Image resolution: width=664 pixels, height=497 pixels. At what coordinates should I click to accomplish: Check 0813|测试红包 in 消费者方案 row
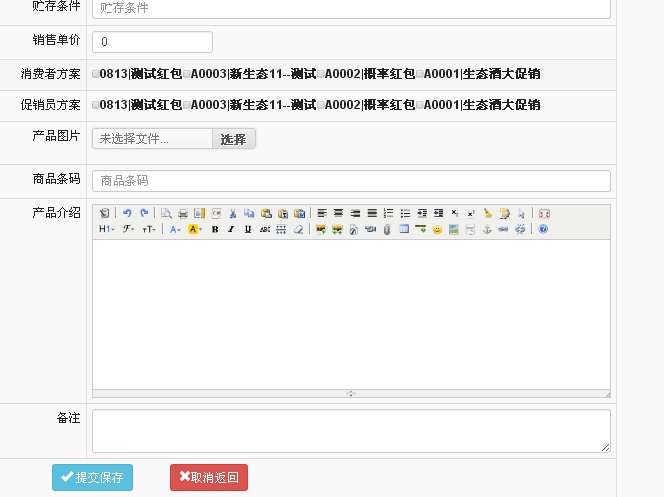click(x=96, y=74)
